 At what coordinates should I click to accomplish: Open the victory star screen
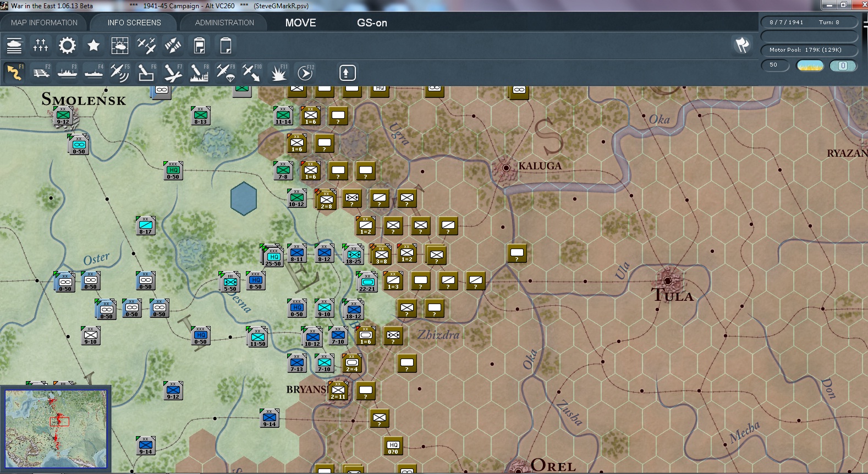click(94, 45)
